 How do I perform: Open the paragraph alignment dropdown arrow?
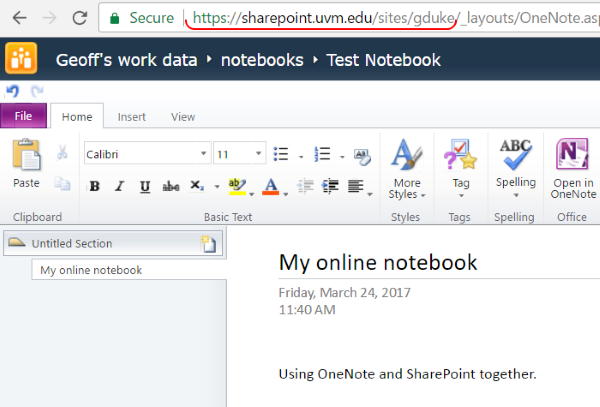coord(370,194)
